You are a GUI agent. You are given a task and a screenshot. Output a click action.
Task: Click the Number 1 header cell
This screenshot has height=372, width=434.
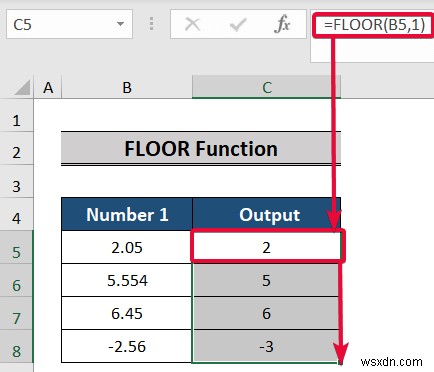127,214
